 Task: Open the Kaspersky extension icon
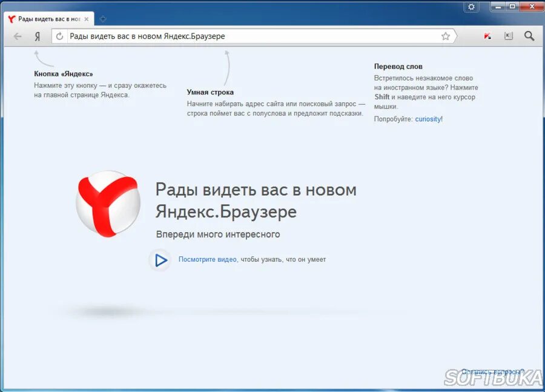(x=487, y=36)
